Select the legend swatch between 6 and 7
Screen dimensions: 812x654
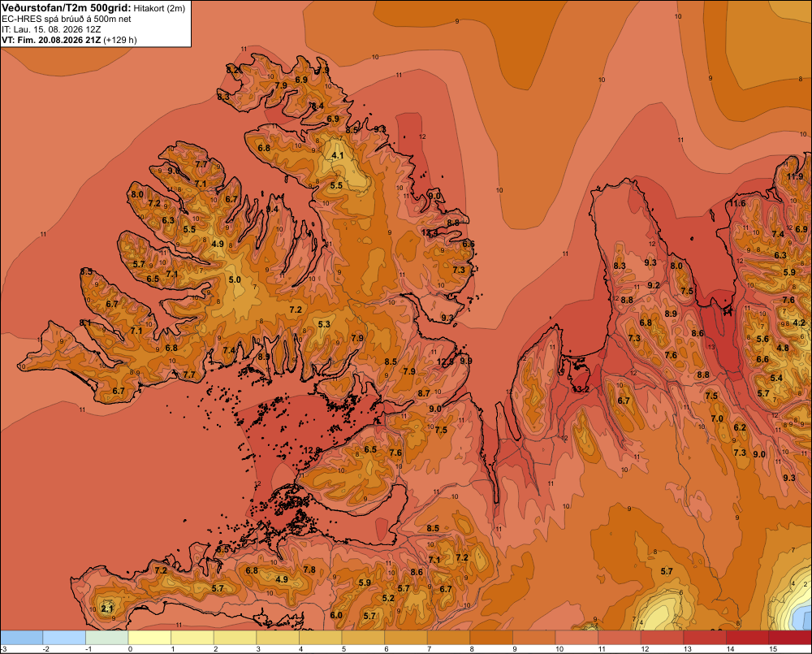(x=406, y=638)
